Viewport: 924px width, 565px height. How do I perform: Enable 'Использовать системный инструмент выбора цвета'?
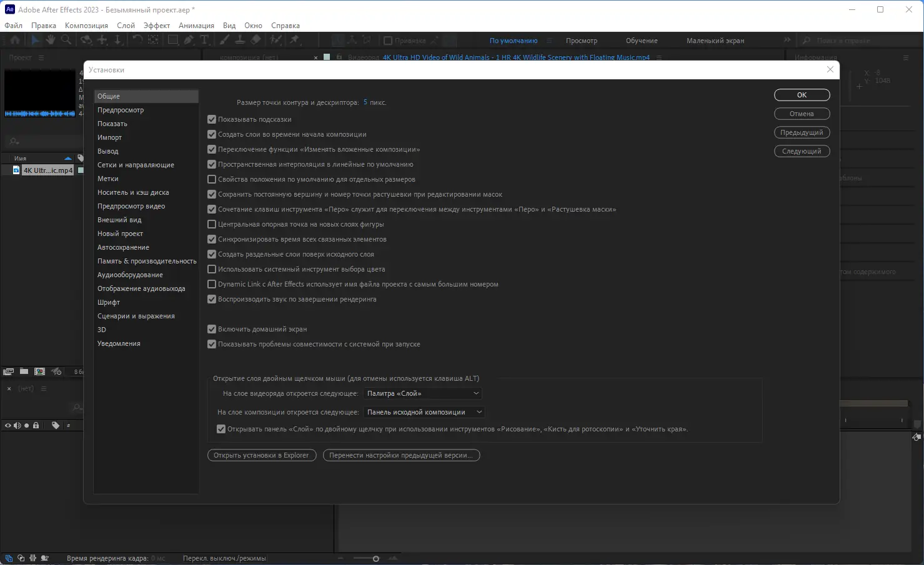point(212,269)
